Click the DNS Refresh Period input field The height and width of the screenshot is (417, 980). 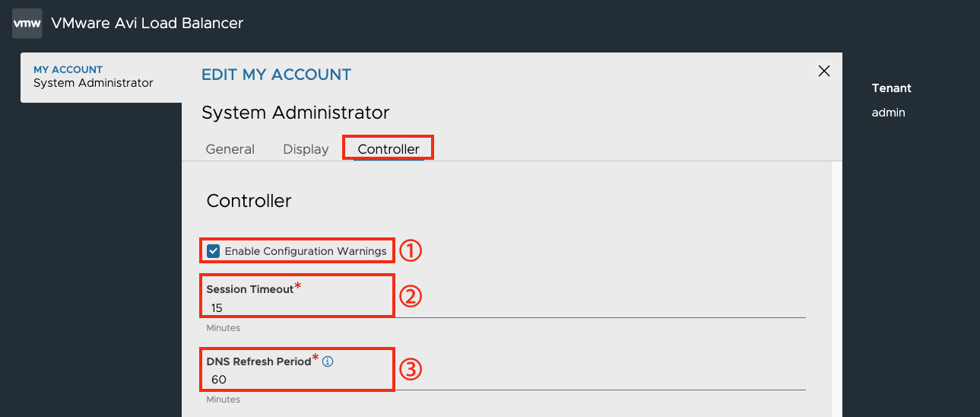(x=506, y=380)
